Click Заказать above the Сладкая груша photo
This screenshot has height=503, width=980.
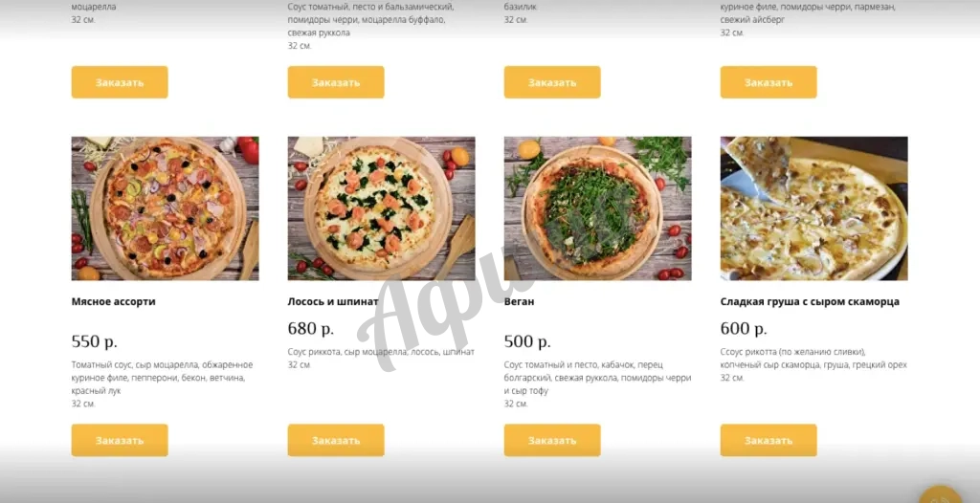(768, 82)
